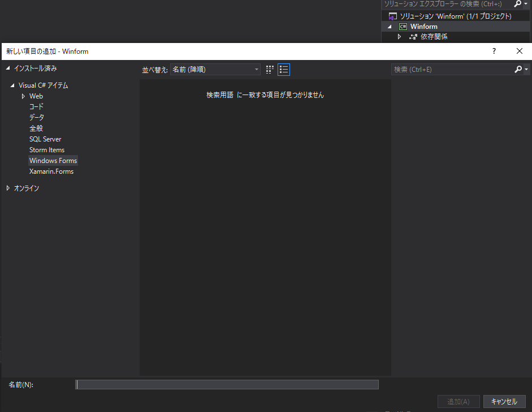532x412 pixels.
Task: Collapse the インストール済み section
Action: (8, 67)
